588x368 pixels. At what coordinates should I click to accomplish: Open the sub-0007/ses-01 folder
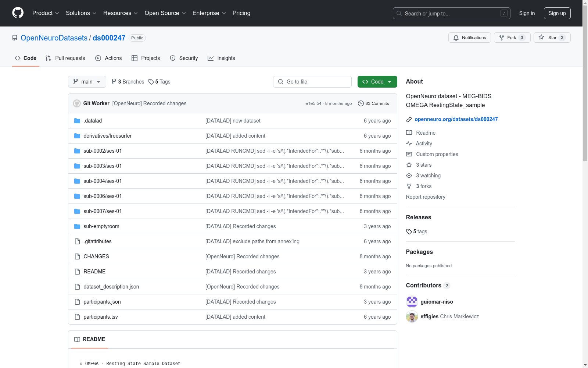click(x=103, y=211)
